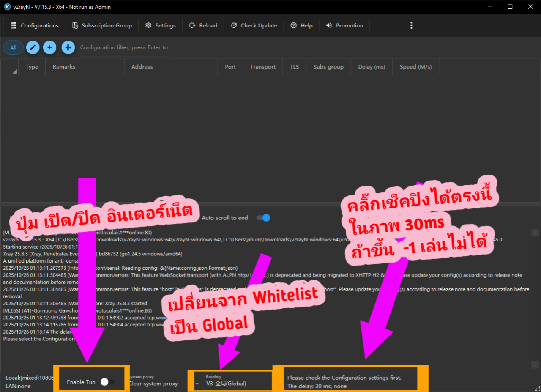Click the log scrollbar up arrow

(x=535, y=233)
